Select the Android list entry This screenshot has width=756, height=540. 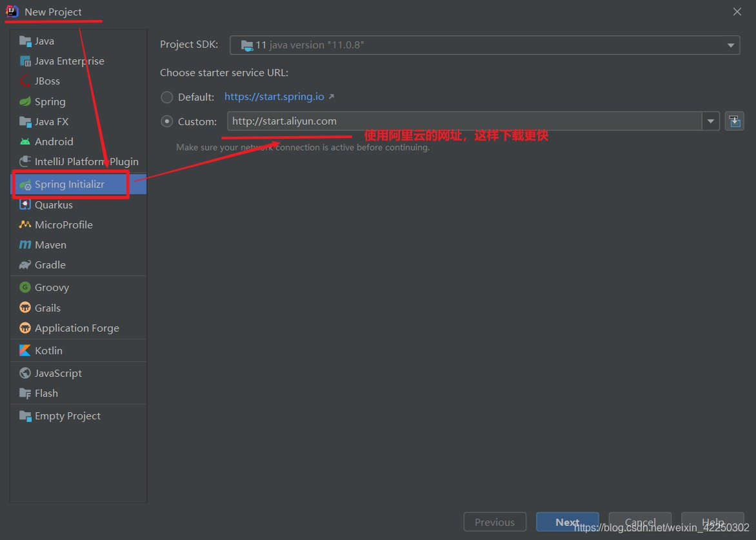[x=79, y=142]
